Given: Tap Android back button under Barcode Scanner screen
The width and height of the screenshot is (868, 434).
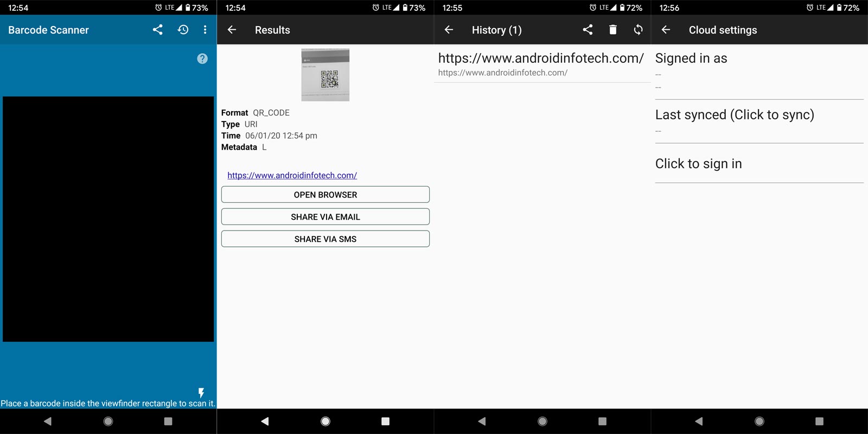Looking at the screenshot, I should point(48,421).
